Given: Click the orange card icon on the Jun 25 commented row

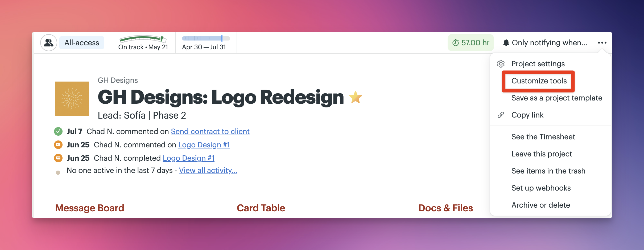Looking at the screenshot, I should click(x=58, y=145).
